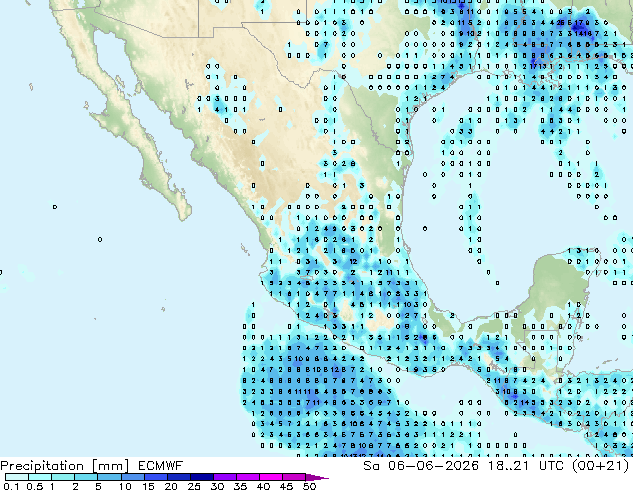Click the 0.1–0.5 mm legend color box
The width and height of the screenshot is (634, 490).
point(17,477)
